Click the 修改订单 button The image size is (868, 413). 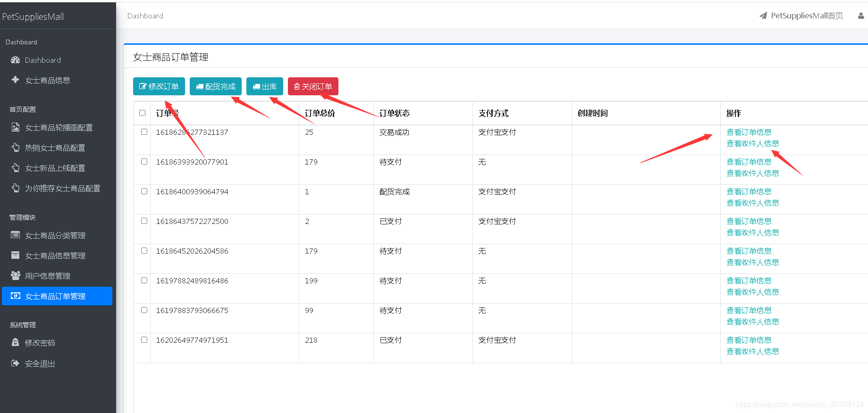pos(159,86)
